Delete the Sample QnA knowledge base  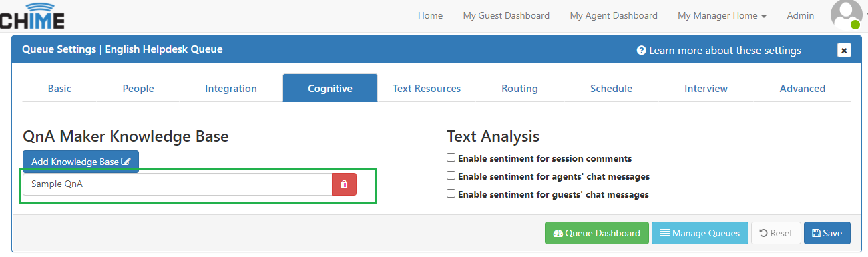coord(344,184)
